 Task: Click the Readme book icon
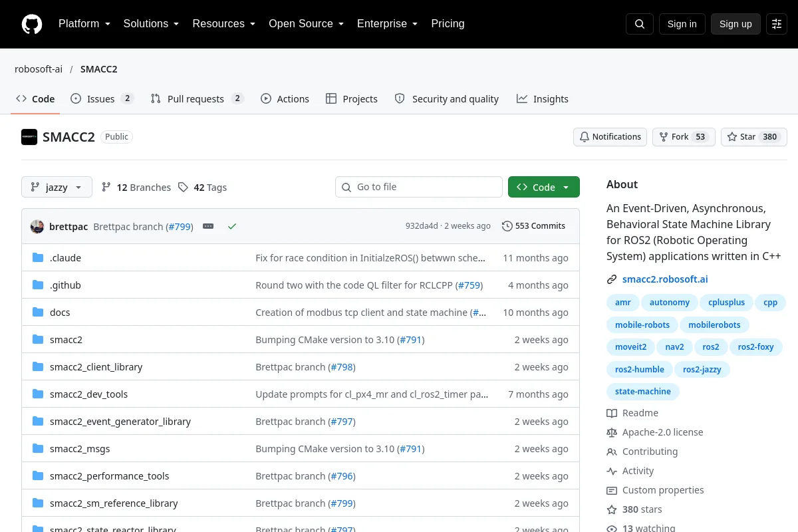coord(612,413)
